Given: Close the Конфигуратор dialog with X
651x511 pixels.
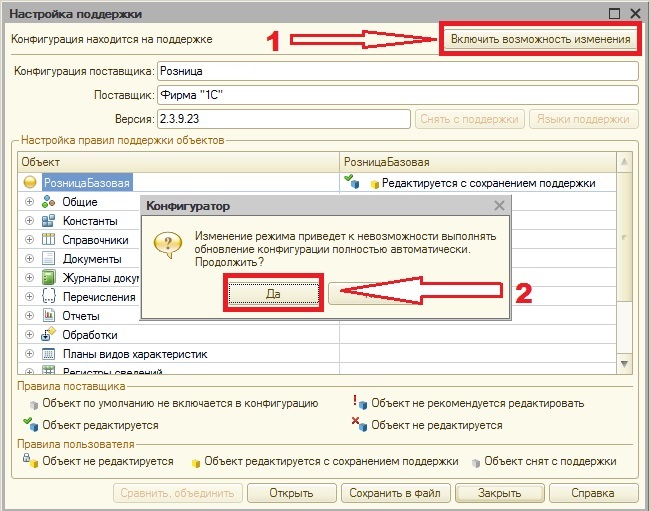Looking at the screenshot, I should pos(499,205).
